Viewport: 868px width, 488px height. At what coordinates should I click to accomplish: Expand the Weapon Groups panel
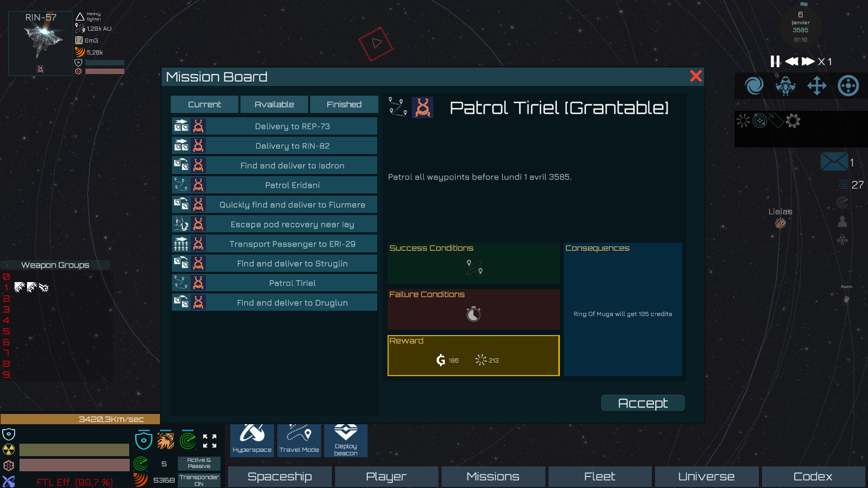point(55,265)
